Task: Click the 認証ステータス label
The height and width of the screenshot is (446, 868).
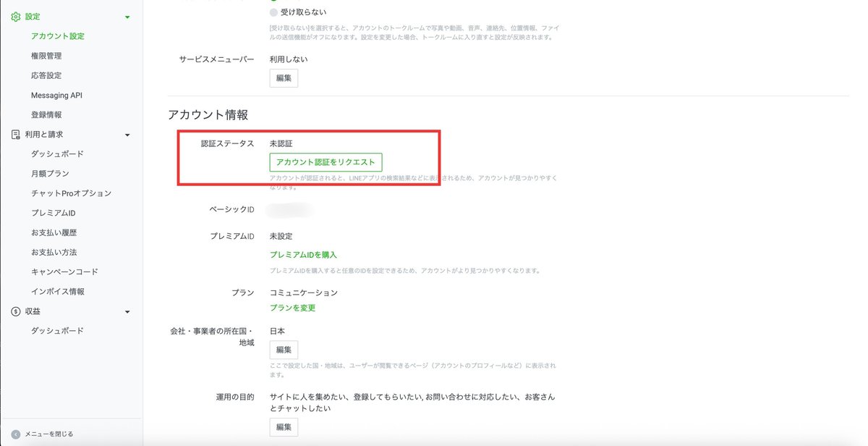Action: click(x=227, y=143)
